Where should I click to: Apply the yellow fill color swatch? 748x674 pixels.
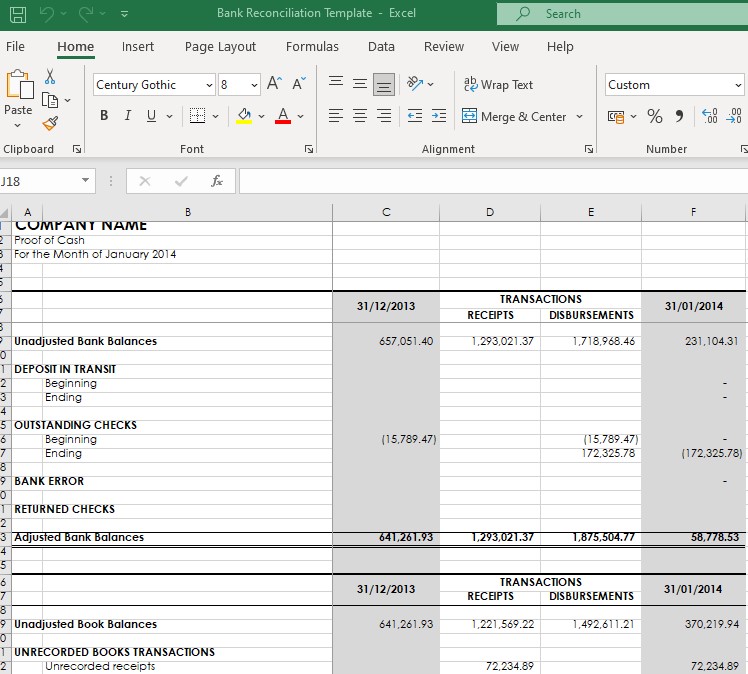[244, 117]
